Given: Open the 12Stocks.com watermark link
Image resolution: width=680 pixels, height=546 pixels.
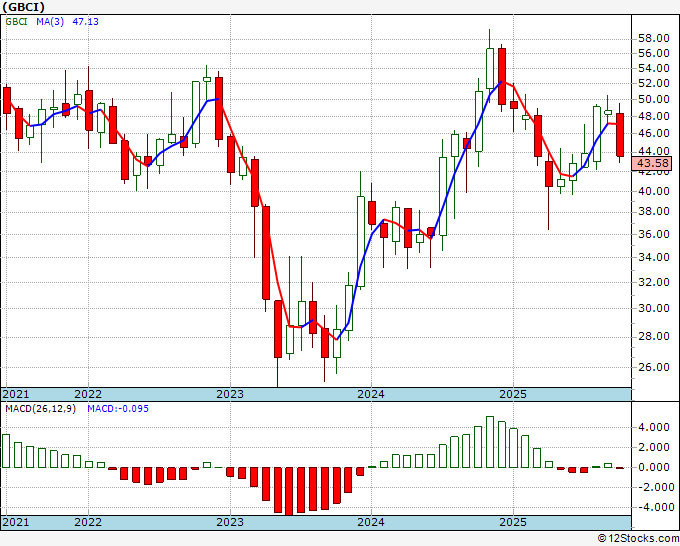Looking at the screenshot, I should pos(636,538).
